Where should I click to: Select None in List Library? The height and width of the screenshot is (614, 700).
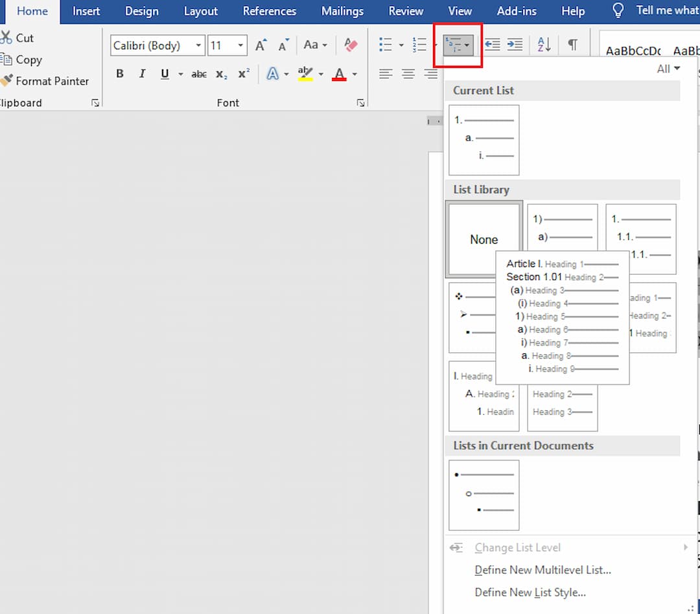484,239
